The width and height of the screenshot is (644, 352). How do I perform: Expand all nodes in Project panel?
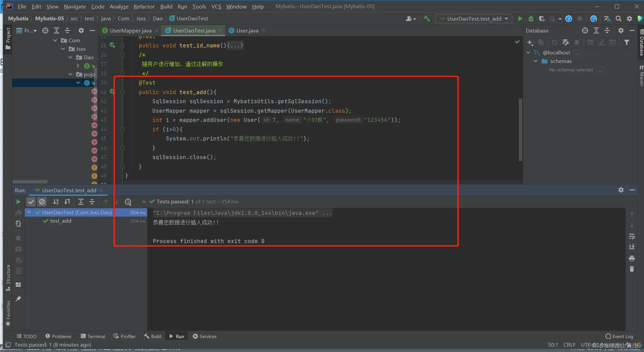(57, 30)
